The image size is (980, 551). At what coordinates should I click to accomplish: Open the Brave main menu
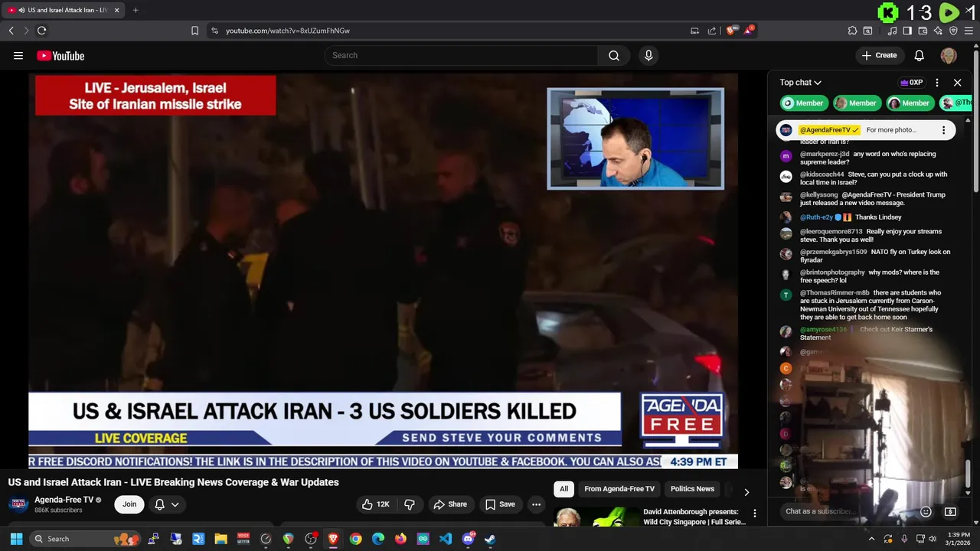969,31
